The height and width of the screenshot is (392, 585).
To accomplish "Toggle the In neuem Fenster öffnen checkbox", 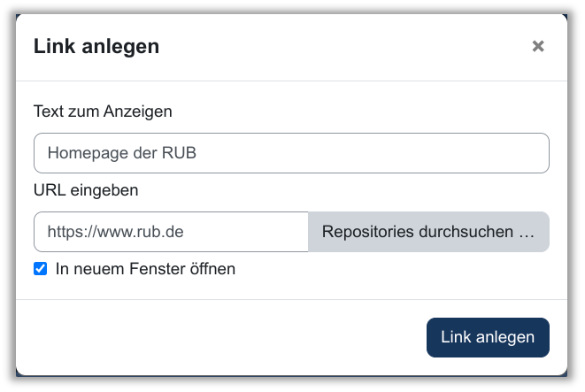I will pyautogui.click(x=41, y=268).
